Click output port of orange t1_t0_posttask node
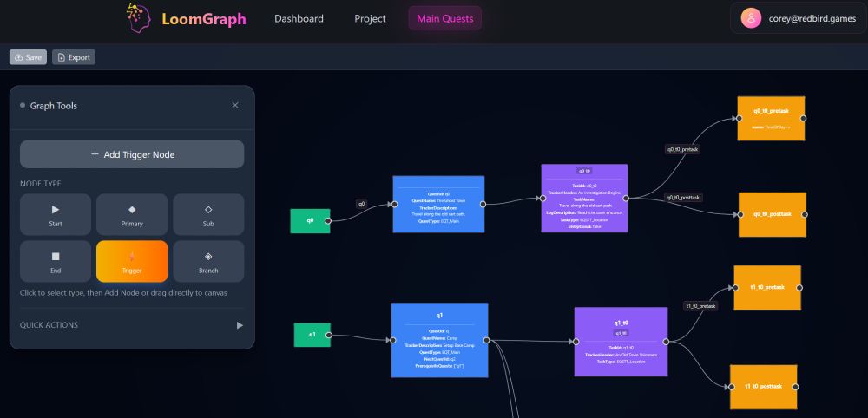The width and height of the screenshot is (868, 418). [x=795, y=387]
